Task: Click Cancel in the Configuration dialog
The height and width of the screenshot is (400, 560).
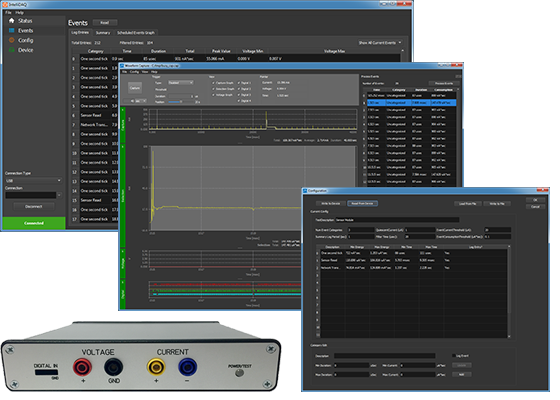Action: (x=535, y=207)
